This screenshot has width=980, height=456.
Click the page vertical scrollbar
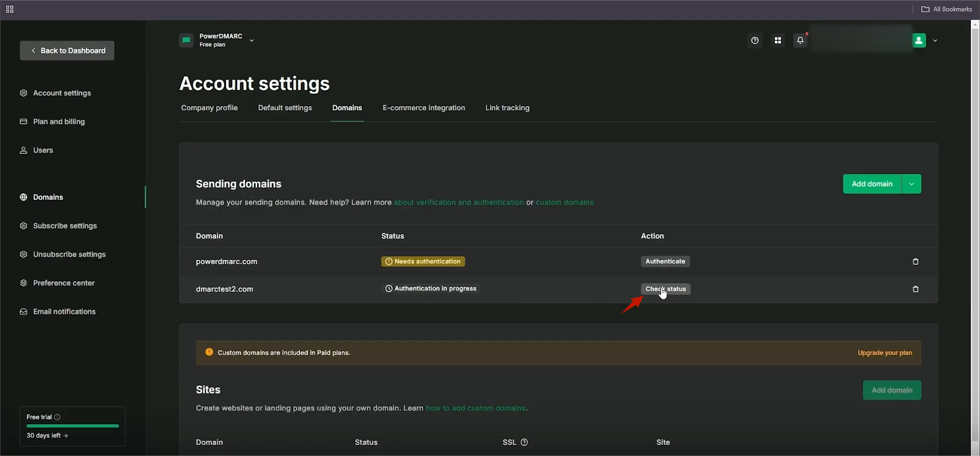[x=975, y=233]
